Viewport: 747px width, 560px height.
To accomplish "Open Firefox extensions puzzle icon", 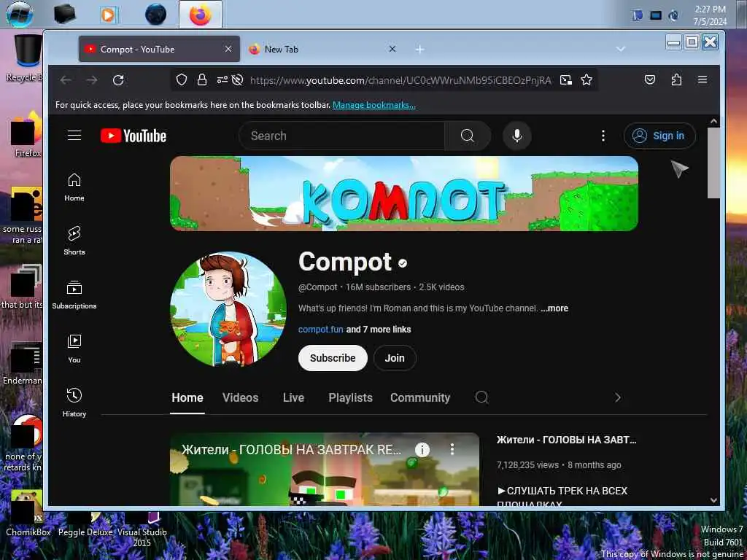I will (x=676, y=80).
